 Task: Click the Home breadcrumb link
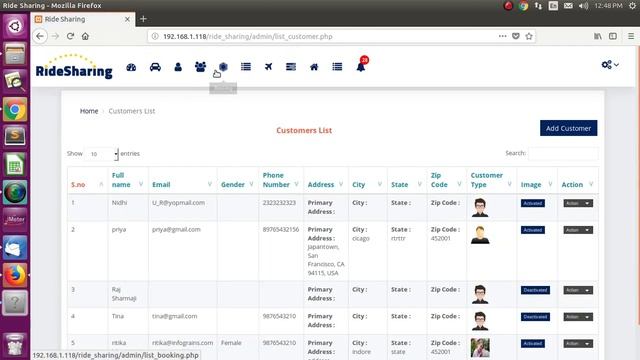click(x=89, y=111)
